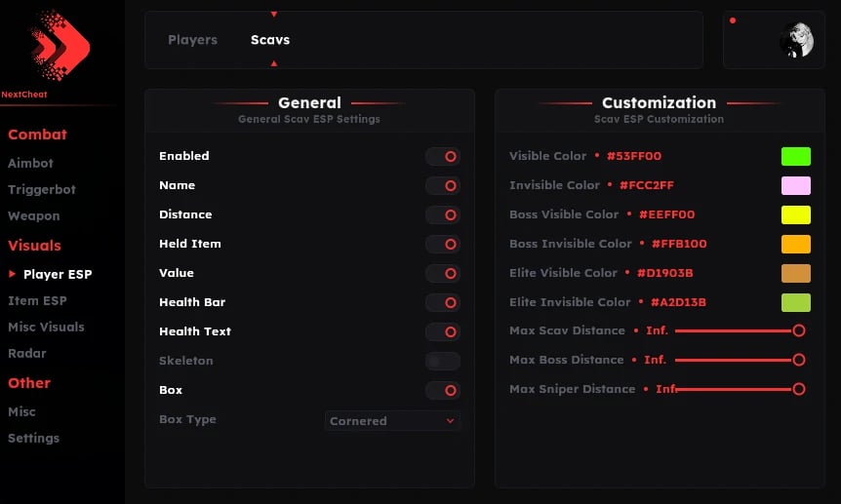Go to Triggerbot settings
This screenshot has width=841, height=504.
[x=42, y=190]
